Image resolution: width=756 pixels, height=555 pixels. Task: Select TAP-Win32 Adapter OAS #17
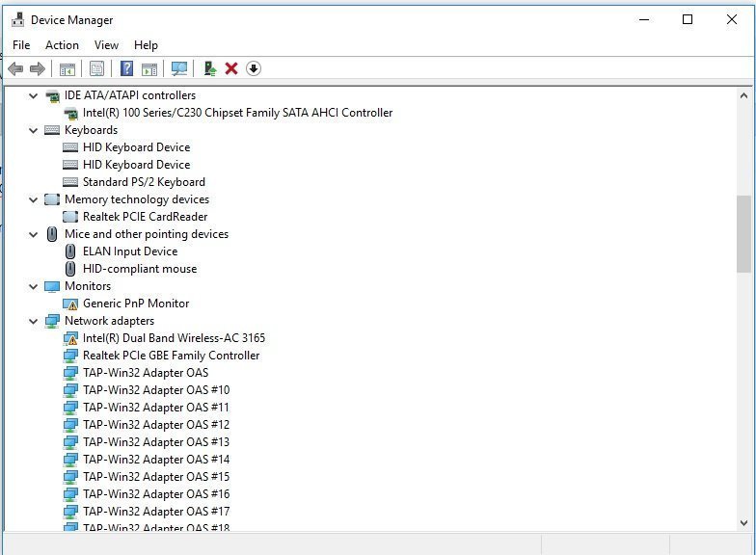[x=156, y=512]
